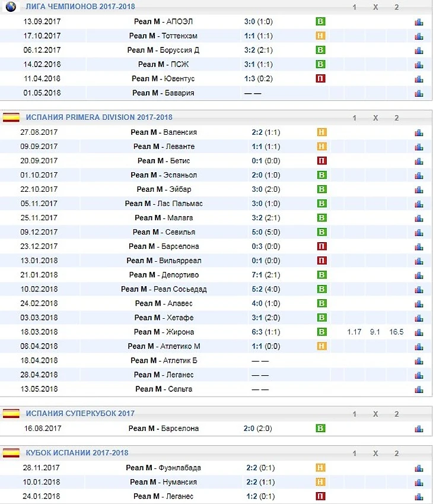Click chart icon for Реал М - Хетафе
433x504 pixels.
tap(419, 318)
